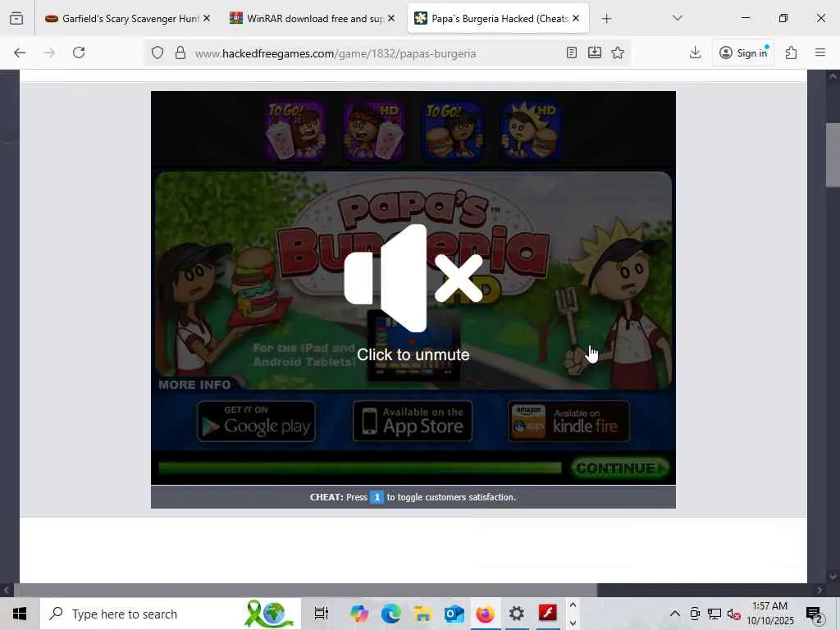Click the horizontal scrollbar left arrow
The height and width of the screenshot is (630, 840).
6,591
